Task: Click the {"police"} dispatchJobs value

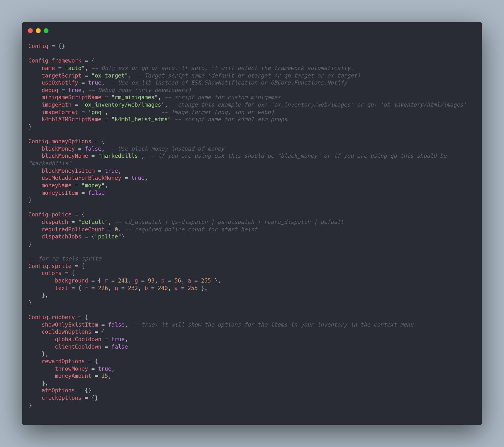Action: point(108,237)
